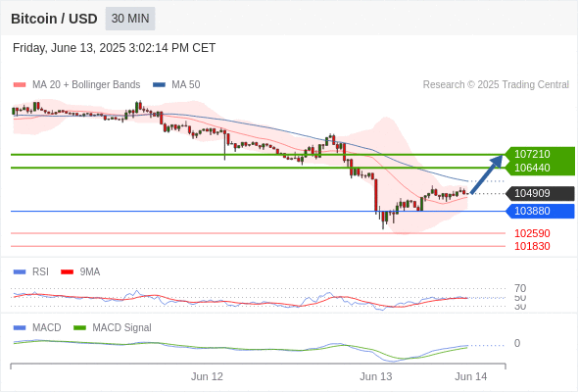Click the pink MA 20 legend swatch
The width and height of the screenshot is (578, 392).
pyautogui.click(x=20, y=85)
